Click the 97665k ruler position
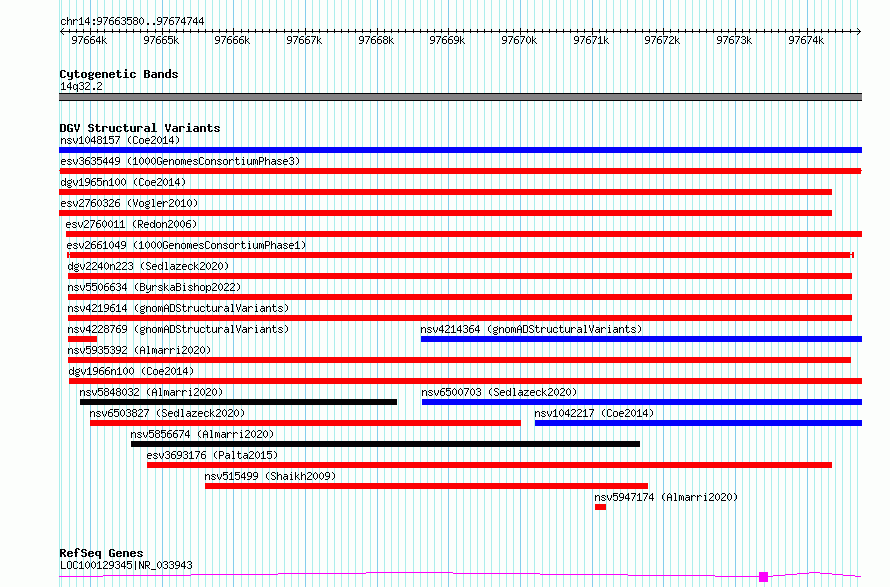 pos(161,40)
